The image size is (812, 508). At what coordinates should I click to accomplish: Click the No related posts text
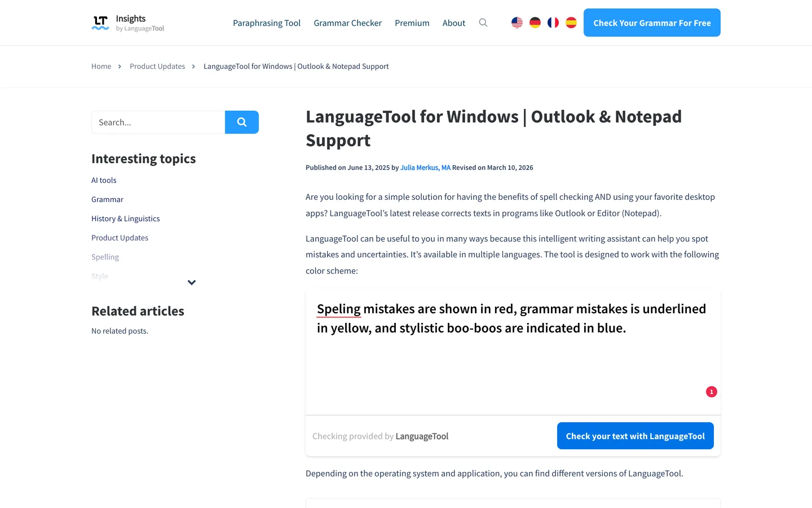point(120,331)
